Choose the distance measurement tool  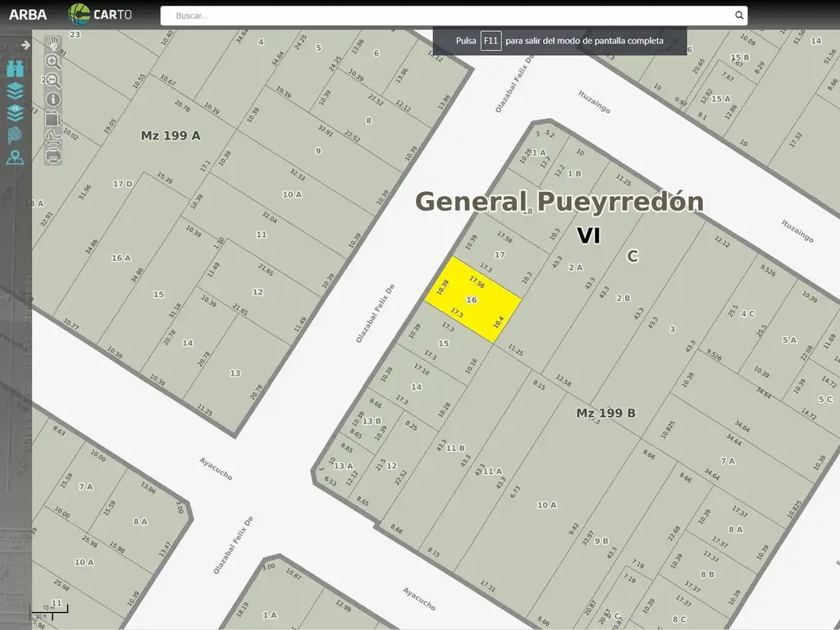click(x=53, y=137)
